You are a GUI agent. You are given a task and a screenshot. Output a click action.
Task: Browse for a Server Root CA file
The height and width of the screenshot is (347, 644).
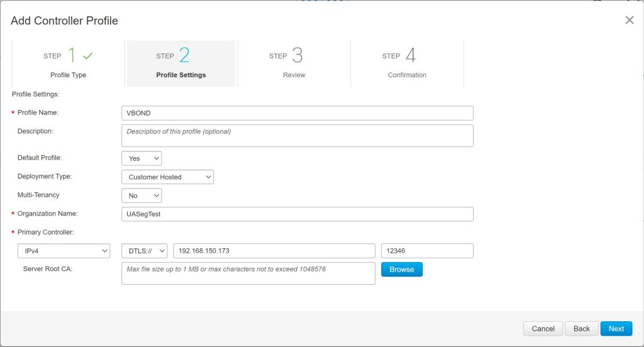402,269
